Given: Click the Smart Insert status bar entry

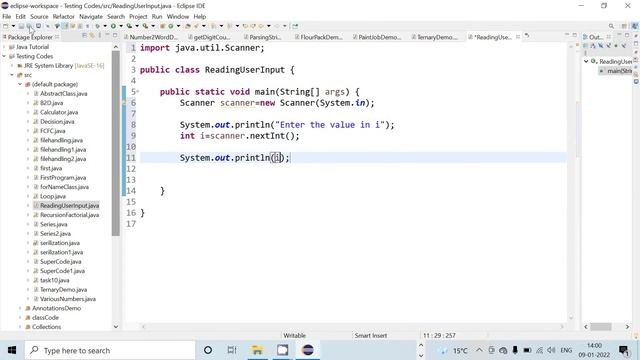Looking at the screenshot, I should [371, 336].
